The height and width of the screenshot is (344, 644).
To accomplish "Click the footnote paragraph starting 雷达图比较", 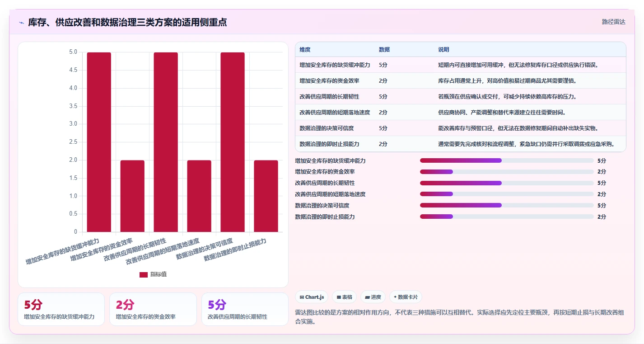I will tap(460, 317).
